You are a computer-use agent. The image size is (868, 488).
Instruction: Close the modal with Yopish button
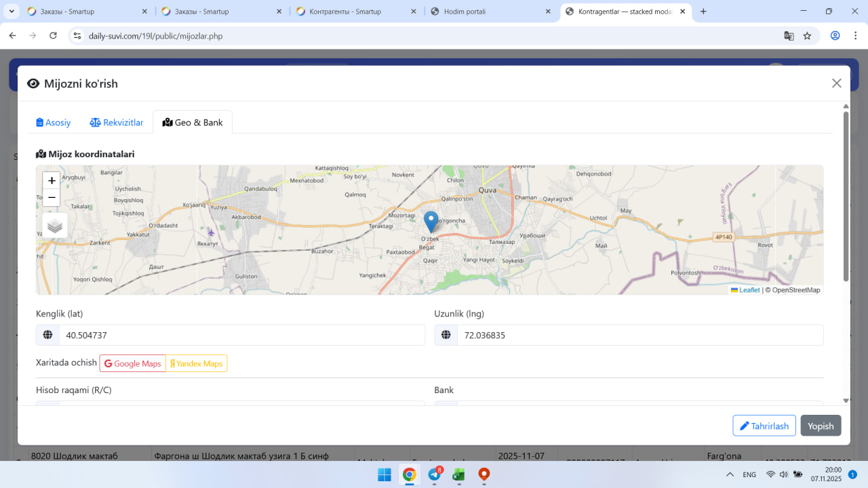(x=821, y=426)
